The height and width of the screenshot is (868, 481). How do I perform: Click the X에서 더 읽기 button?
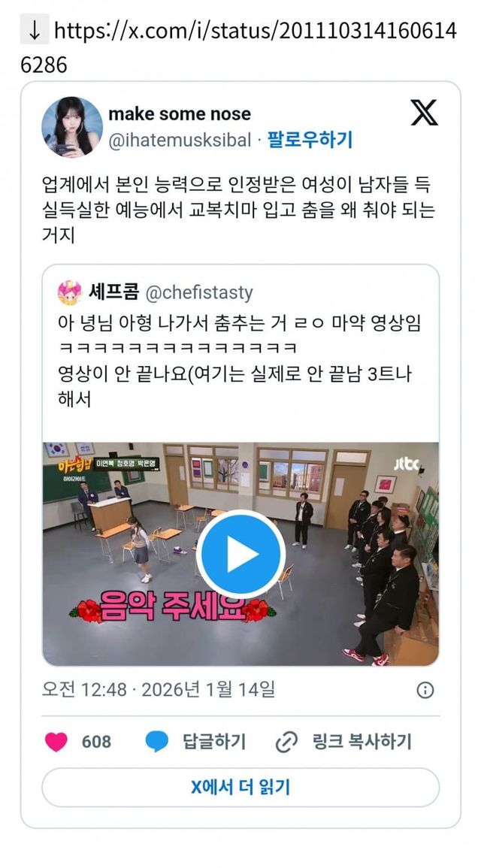point(240,787)
